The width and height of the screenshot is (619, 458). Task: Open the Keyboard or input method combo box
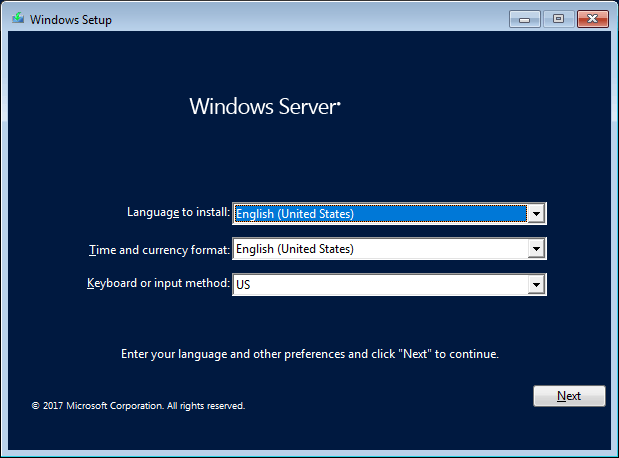389,284
